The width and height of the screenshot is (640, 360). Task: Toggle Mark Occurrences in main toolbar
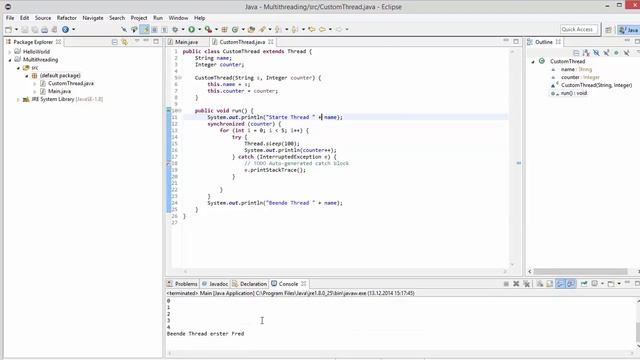144,29
